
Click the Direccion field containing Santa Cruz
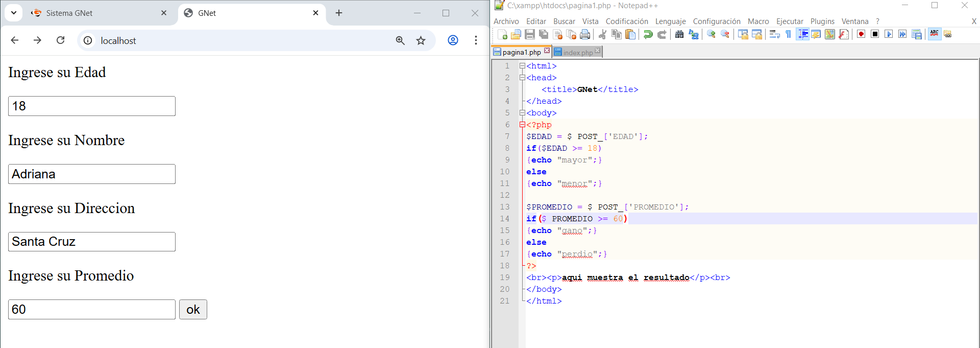point(92,242)
